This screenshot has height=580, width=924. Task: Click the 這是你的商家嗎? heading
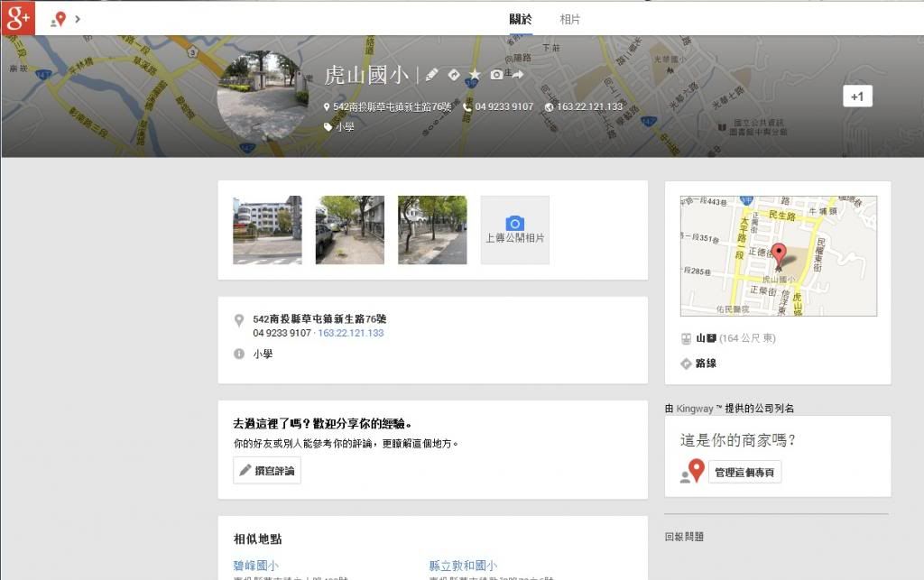click(x=738, y=440)
